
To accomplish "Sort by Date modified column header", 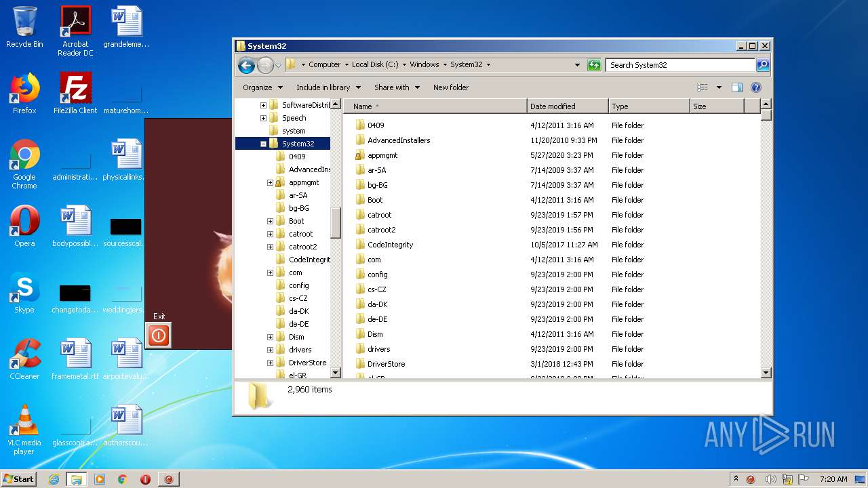I will (x=568, y=106).
